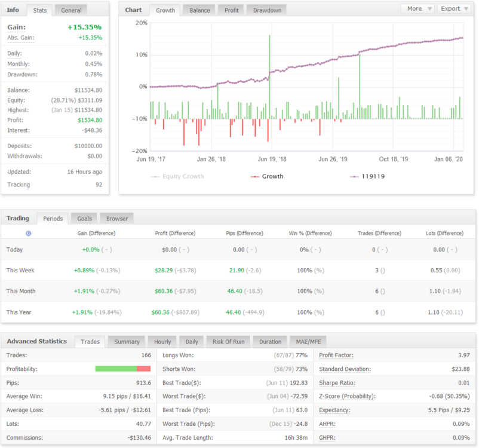
Task: Click the Drawdown label in Info
Action: [x=22, y=75]
